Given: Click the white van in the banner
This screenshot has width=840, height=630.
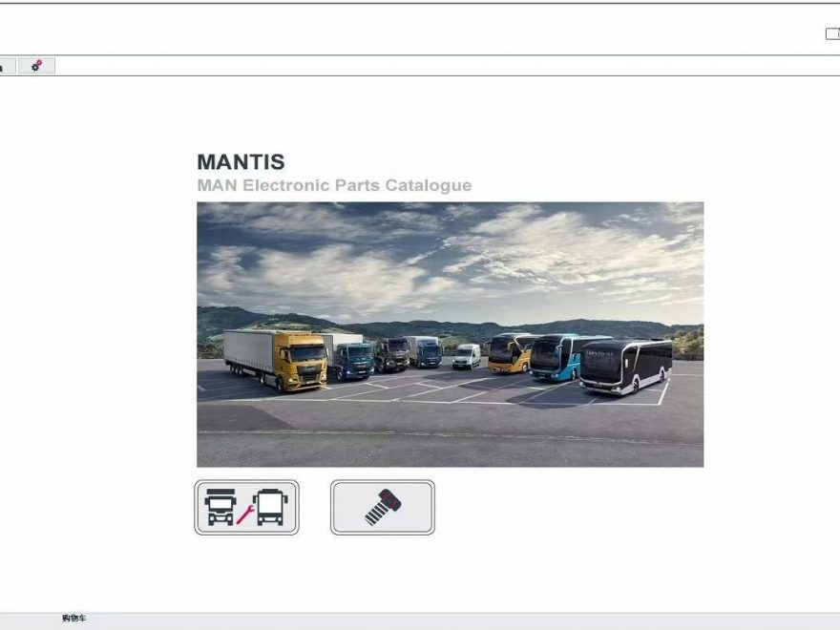Looking at the screenshot, I should click(467, 357).
